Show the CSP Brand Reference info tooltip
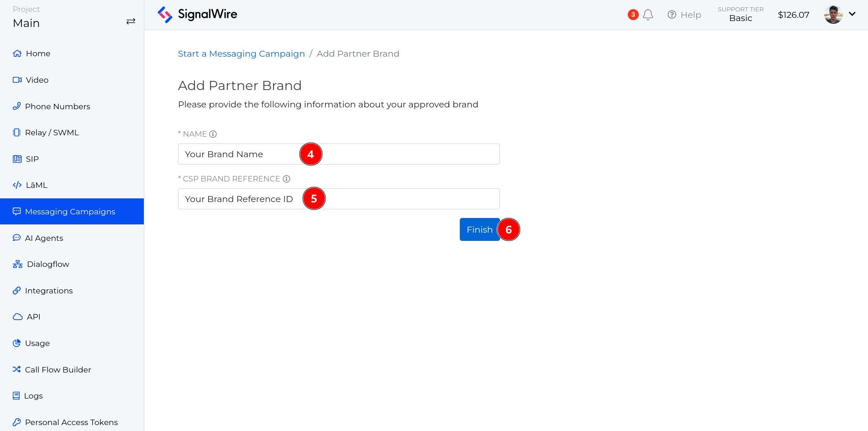868x431 pixels. [286, 178]
